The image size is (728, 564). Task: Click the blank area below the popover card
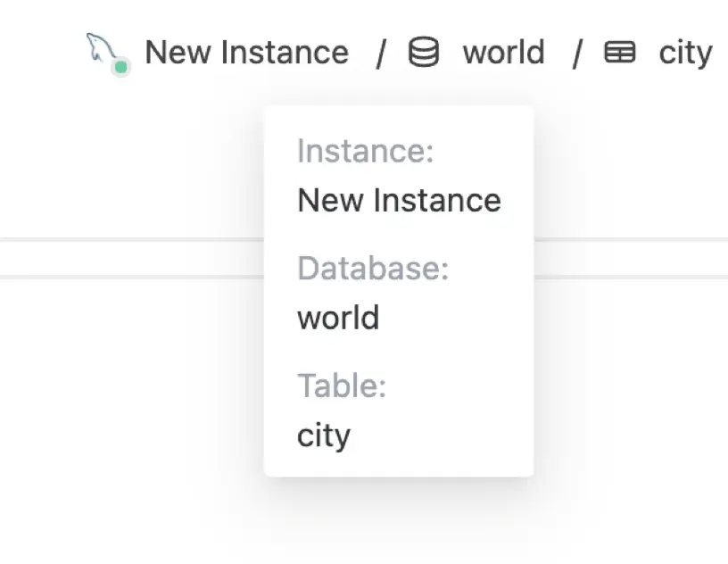pyautogui.click(x=399, y=520)
